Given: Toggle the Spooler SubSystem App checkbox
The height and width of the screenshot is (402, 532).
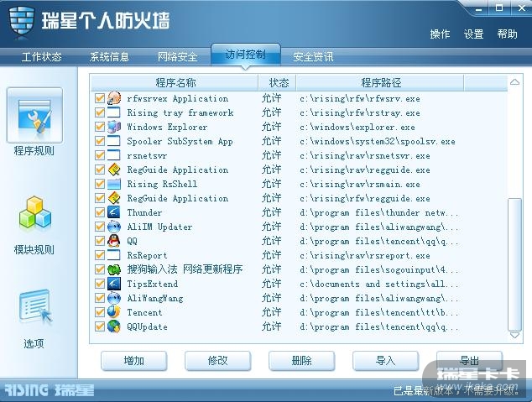Looking at the screenshot, I should pyautogui.click(x=100, y=141).
